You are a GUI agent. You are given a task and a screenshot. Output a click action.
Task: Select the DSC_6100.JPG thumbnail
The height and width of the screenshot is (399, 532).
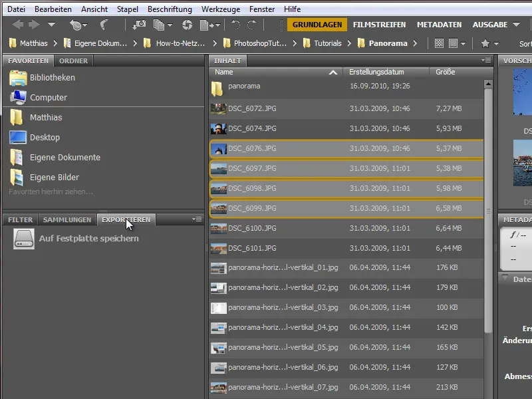tap(218, 228)
